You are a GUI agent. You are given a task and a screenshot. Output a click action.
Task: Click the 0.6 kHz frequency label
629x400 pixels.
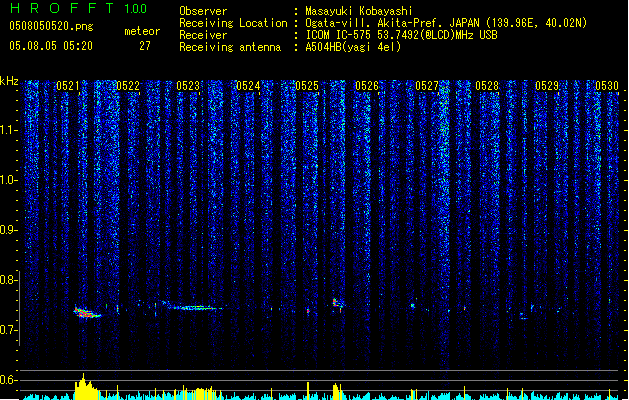point(8,380)
